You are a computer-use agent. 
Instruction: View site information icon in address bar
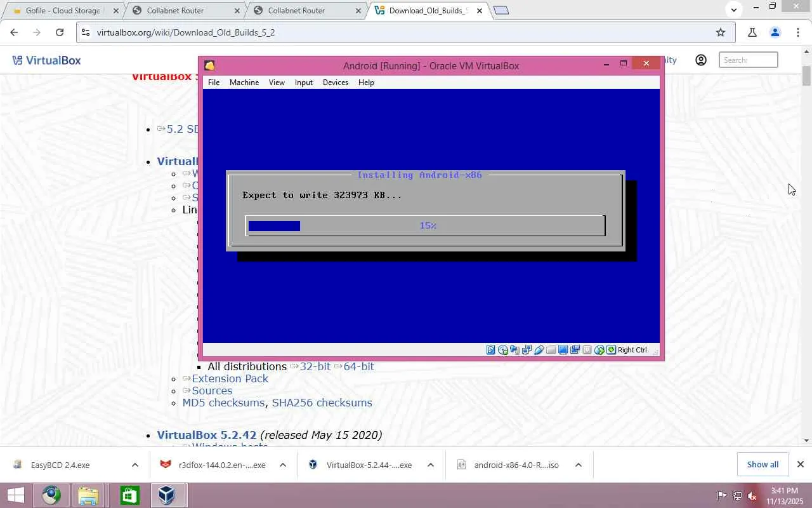[86, 32]
